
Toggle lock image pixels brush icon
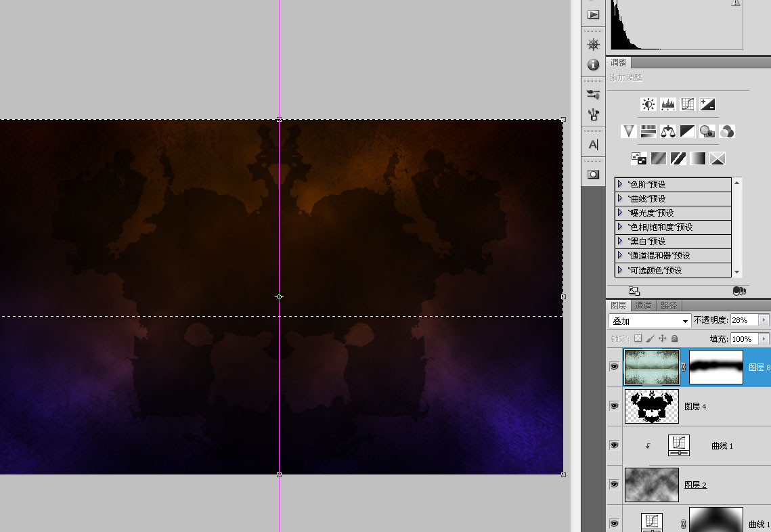(650, 338)
